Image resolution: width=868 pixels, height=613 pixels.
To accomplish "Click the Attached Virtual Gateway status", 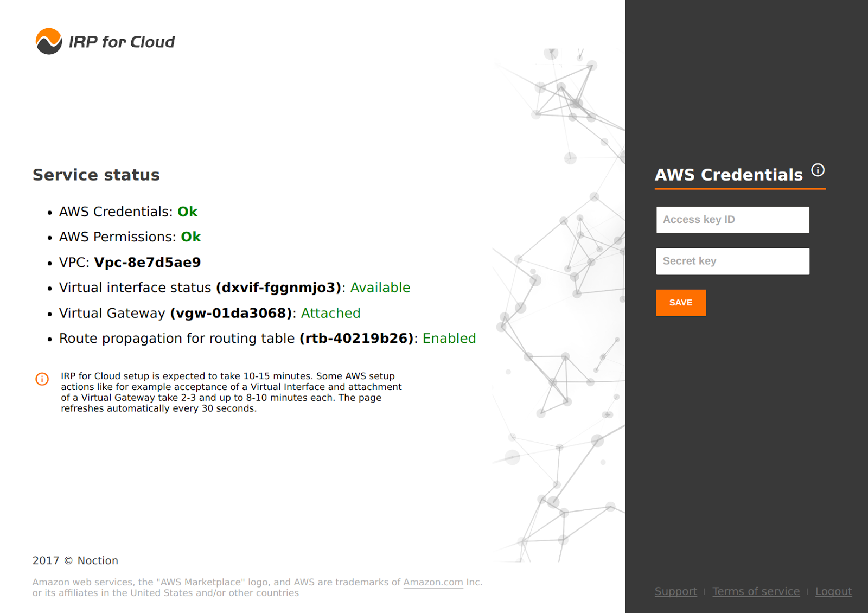I will coord(331,313).
